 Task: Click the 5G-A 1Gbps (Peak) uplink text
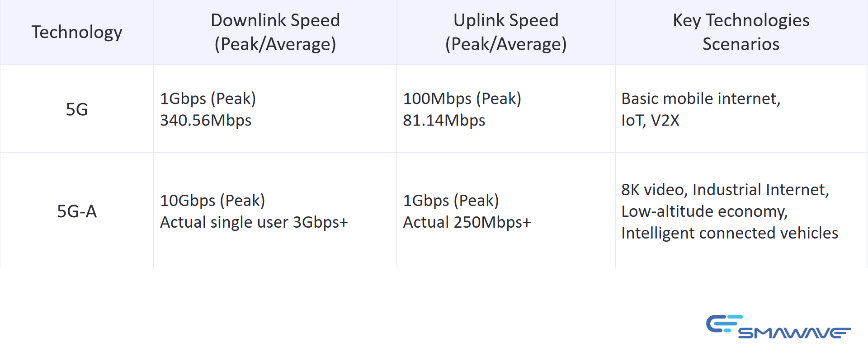(451, 200)
